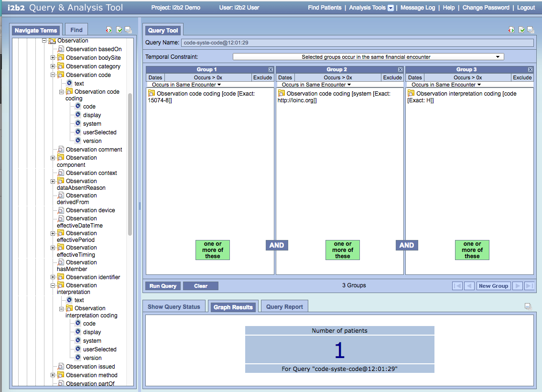Image resolution: width=542 pixels, height=392 pixels.
Task: Go to last group page arrow
Action: tap(529, 286)
